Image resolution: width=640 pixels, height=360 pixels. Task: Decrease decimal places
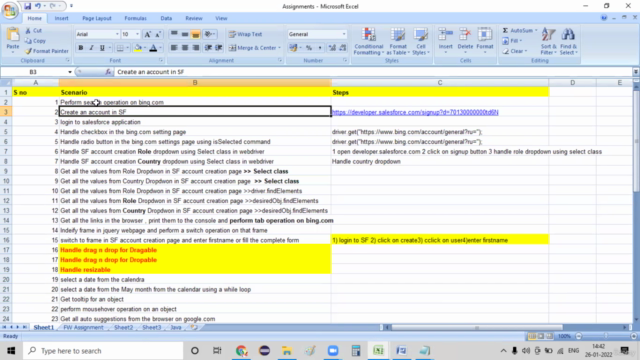pos(343,48)
